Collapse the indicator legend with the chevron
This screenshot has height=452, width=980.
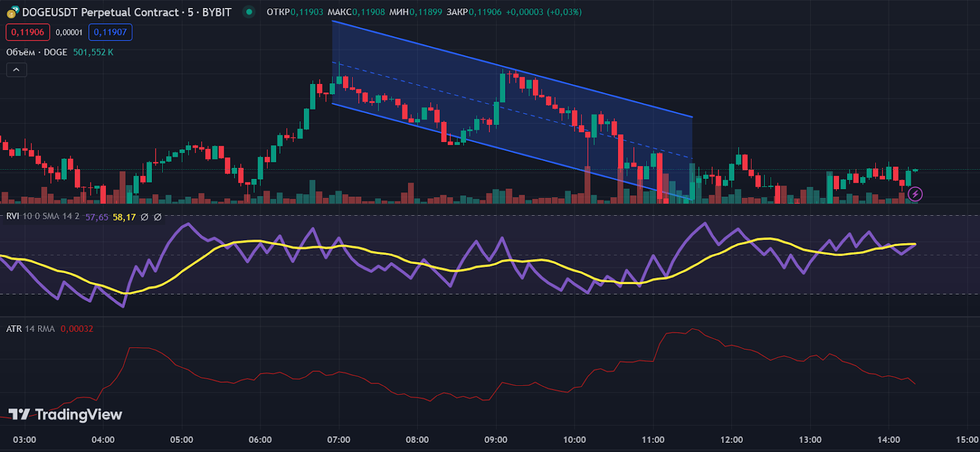click(16, 70)
